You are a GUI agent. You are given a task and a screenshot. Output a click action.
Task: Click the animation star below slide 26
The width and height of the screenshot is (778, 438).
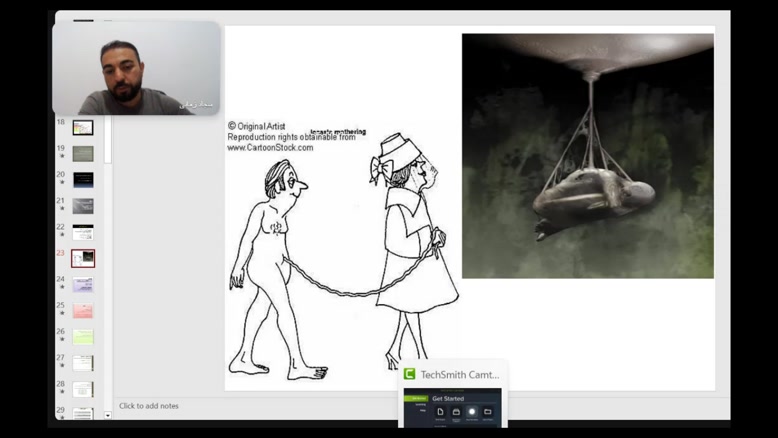62,340
